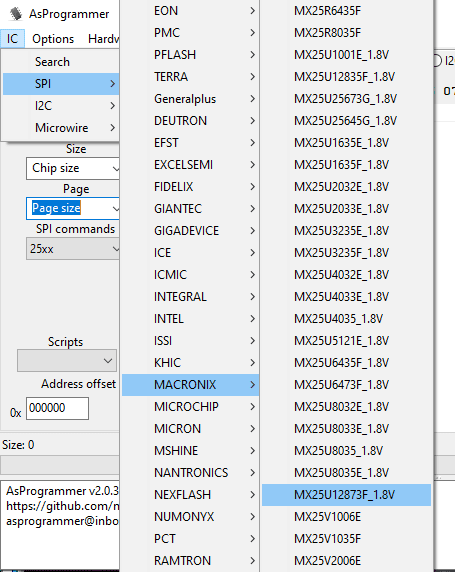Image resolution: width=455 pixels, height=572 pixels.
Task: Choose chip MX25R8035F
Action: click(x=346, y=32)
